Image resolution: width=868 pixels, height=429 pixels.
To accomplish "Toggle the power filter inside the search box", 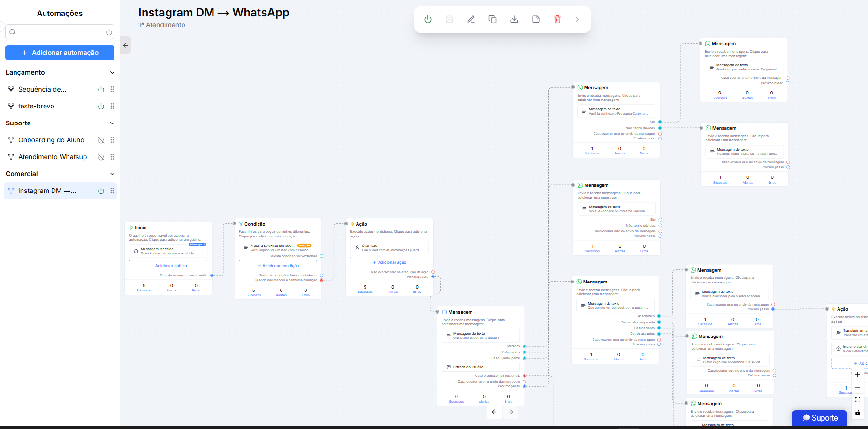I will click(x=109, y=32).
